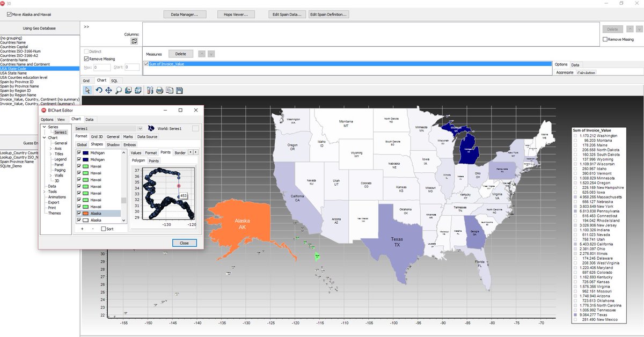
Task: Switch to the SQL tab
Action: [114, 80]
